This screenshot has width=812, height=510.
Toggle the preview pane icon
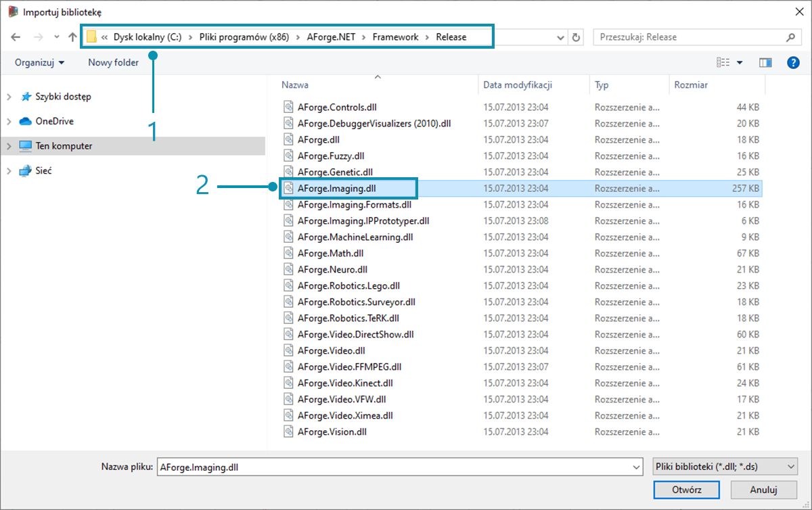point(765,62)
